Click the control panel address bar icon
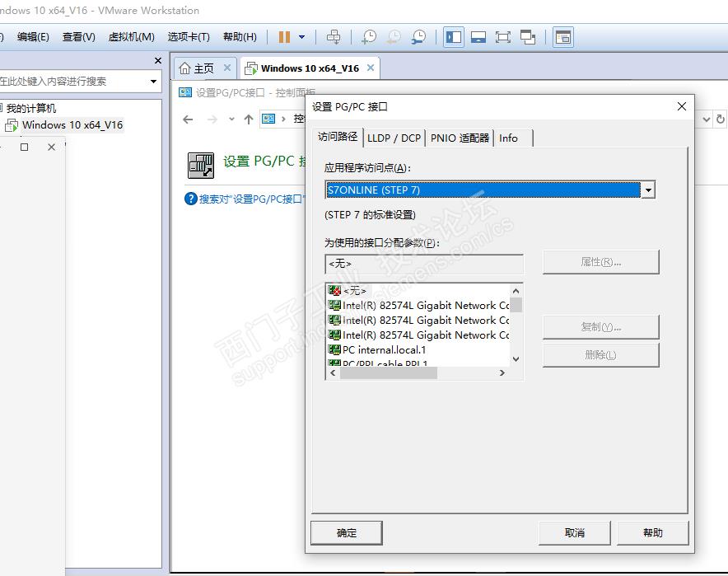728x576 pixels. (x=268, y=119)
